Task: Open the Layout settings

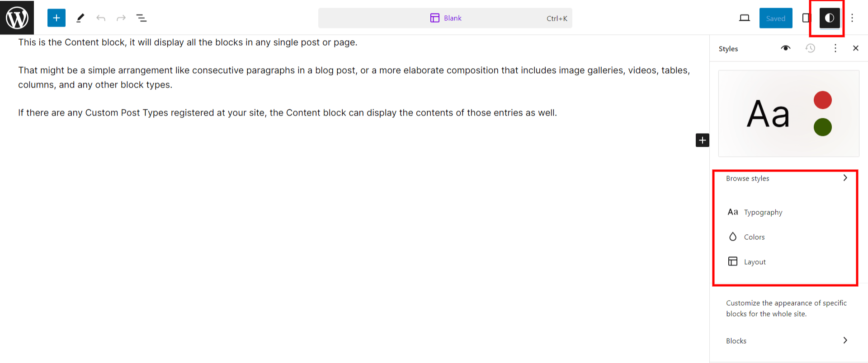Action: (755, 262)
